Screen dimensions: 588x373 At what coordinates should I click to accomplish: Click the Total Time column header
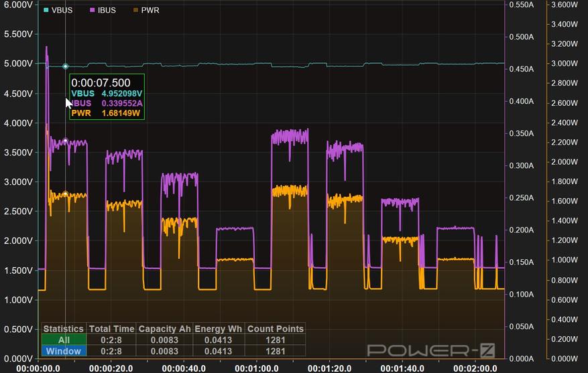(x=111, y=329)
